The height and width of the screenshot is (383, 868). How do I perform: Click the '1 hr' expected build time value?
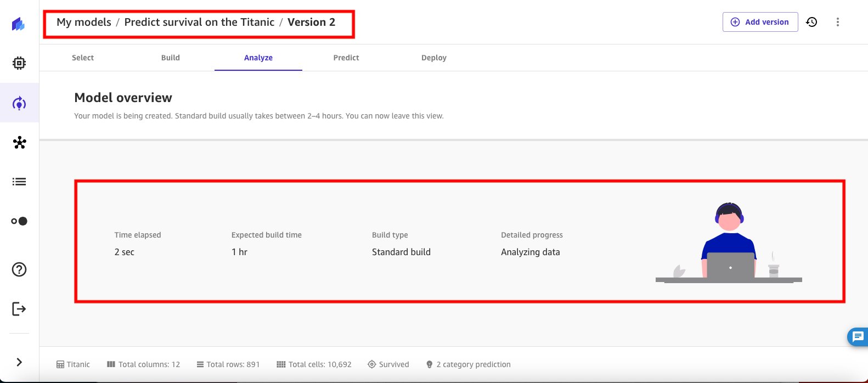coord(239,252)
